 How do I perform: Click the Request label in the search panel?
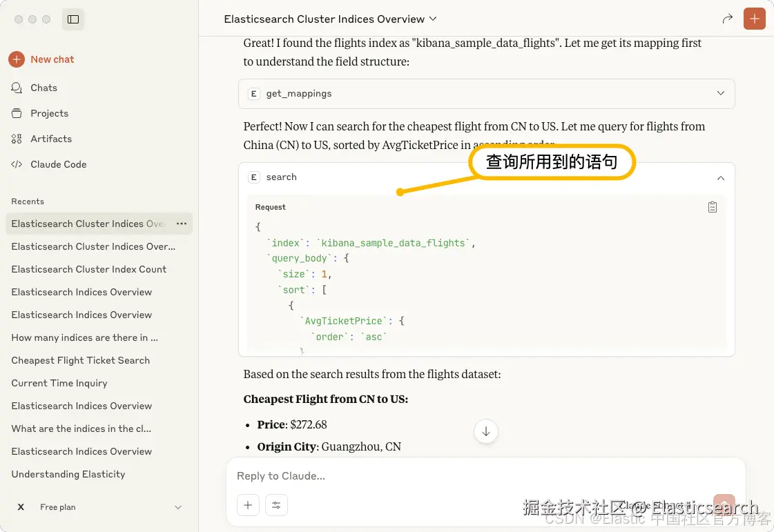[271, 207]
